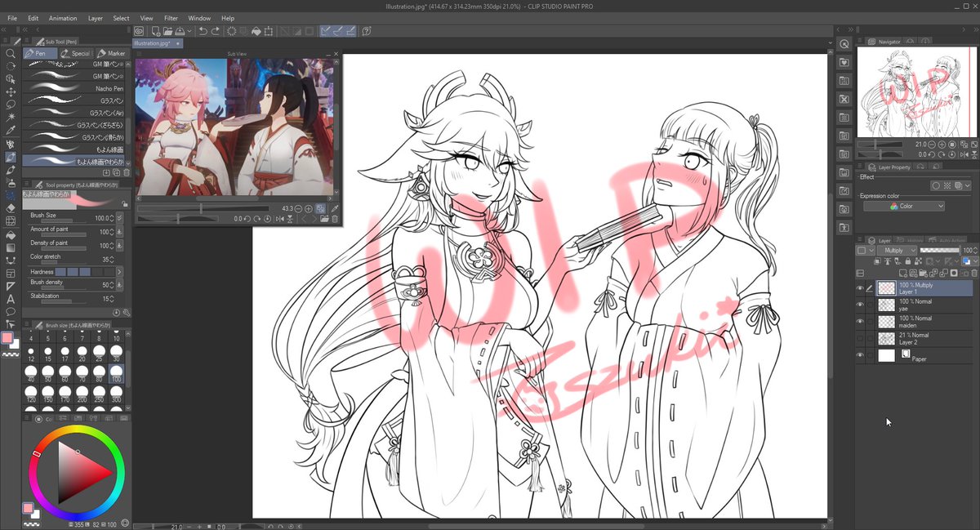Open the Expression color dropdown

click(904, 207)
